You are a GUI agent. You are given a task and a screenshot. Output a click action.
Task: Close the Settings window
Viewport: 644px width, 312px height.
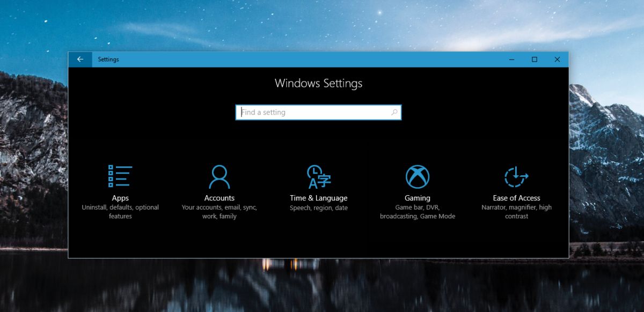[557, 60]
